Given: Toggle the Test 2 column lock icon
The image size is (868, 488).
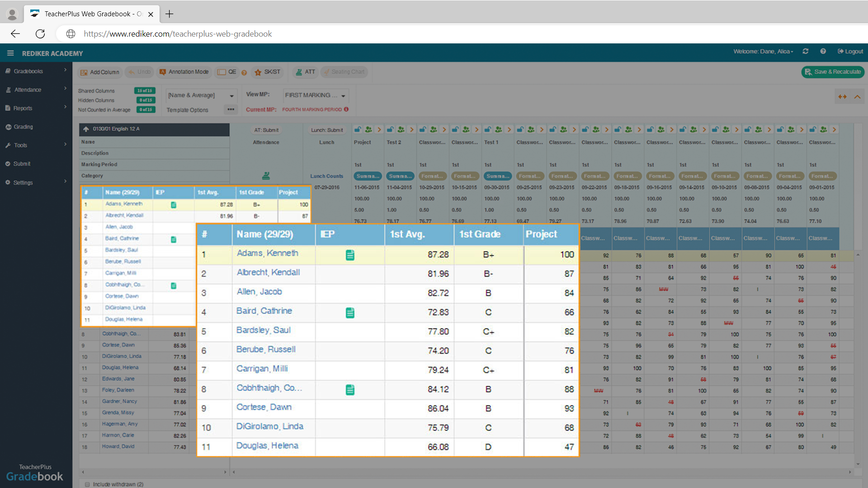Looking at the screenshot, I should point(390,129).
